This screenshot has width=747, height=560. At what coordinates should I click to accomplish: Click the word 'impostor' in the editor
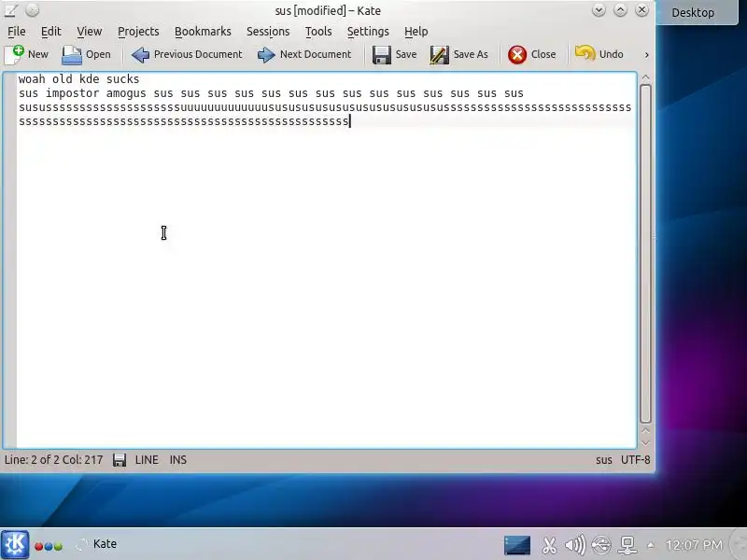(x=73, y=93)
